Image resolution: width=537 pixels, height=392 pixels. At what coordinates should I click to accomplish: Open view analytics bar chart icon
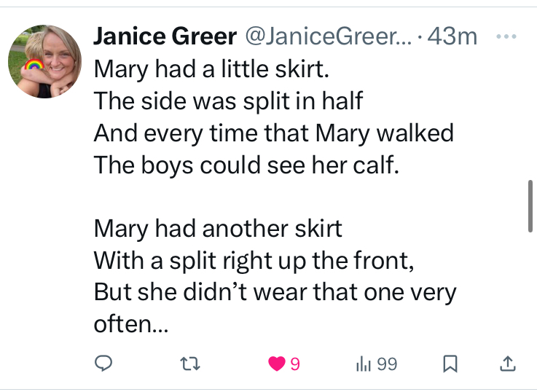point(362,364)
